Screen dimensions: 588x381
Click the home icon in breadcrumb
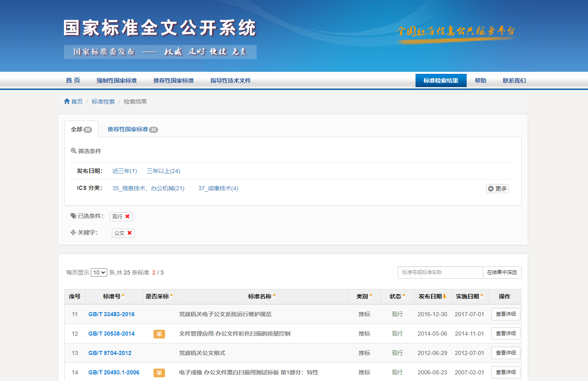pyautogui.click(x=67, y=102)
